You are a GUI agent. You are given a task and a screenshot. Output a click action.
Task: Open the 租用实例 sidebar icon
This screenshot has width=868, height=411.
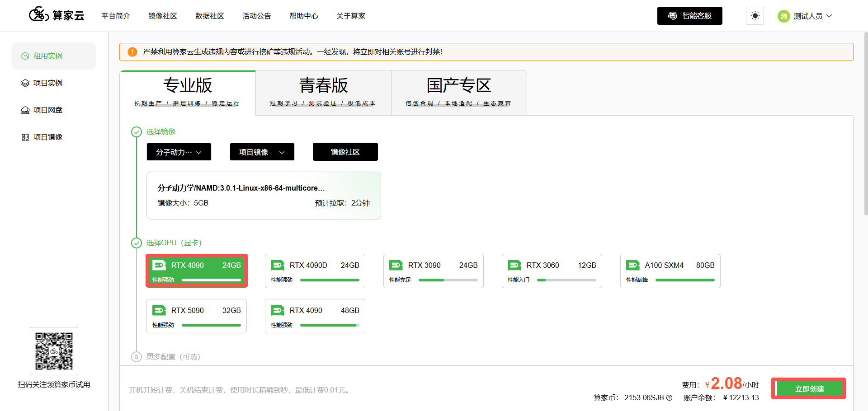coord(25,56)
